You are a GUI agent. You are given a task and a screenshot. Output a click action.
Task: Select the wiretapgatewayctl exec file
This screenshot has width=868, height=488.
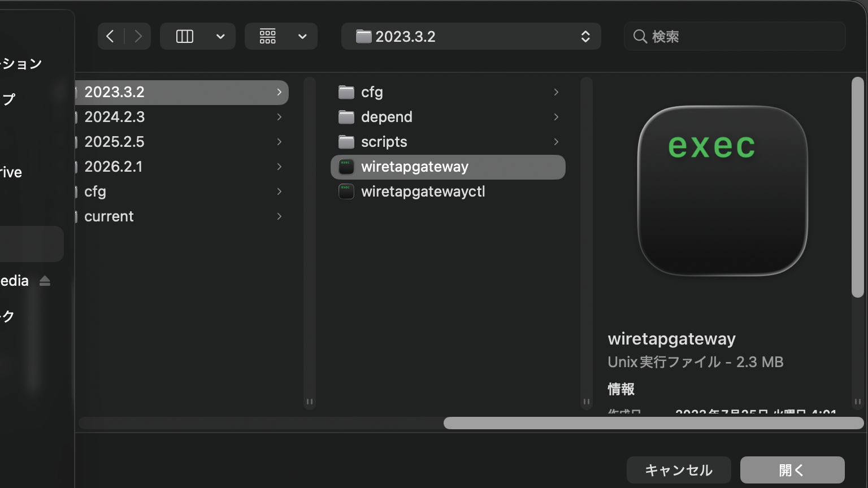[423, 191]
